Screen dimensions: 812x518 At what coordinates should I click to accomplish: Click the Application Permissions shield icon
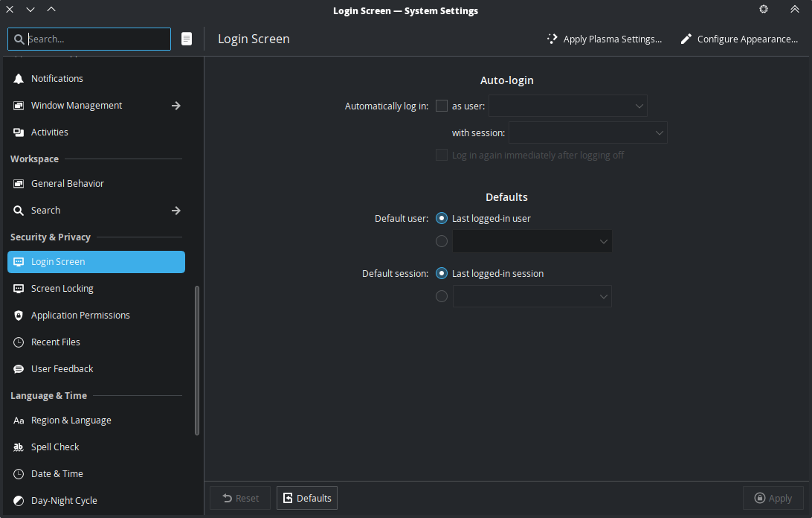pyautogui.click(x=19, y=316)
